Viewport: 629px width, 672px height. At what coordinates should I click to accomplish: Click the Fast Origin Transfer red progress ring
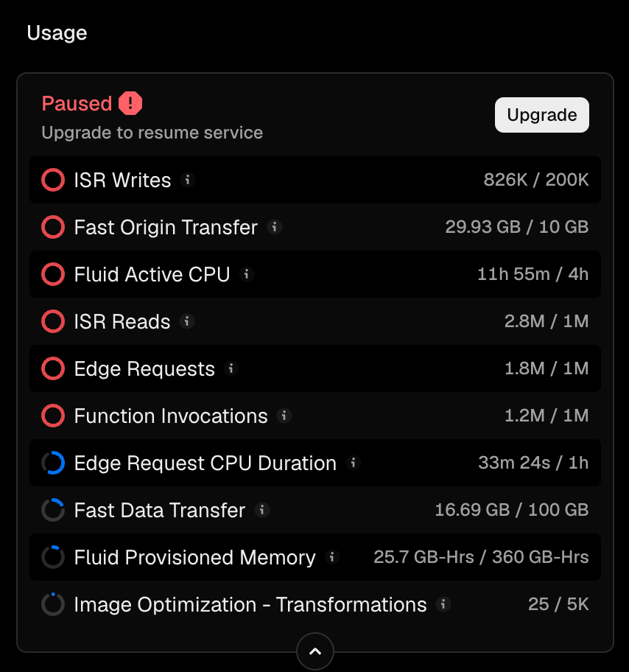coord(53,227)
